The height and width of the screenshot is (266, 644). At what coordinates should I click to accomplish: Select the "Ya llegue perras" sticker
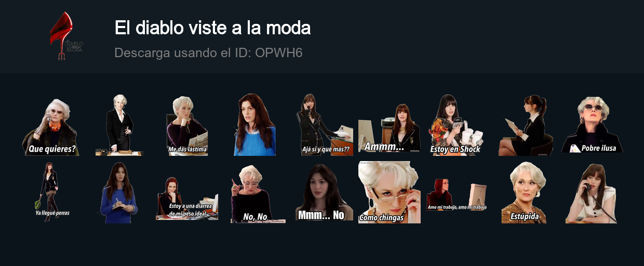pos(51,192)
